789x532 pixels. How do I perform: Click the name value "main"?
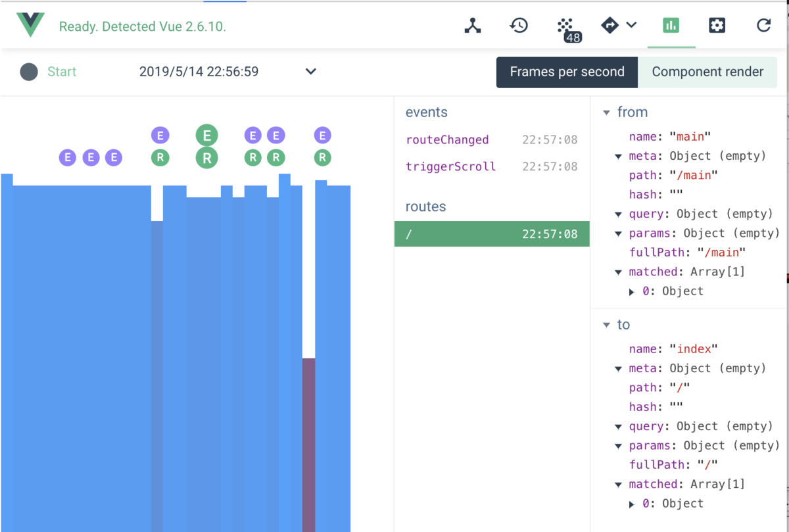point(691,137)
